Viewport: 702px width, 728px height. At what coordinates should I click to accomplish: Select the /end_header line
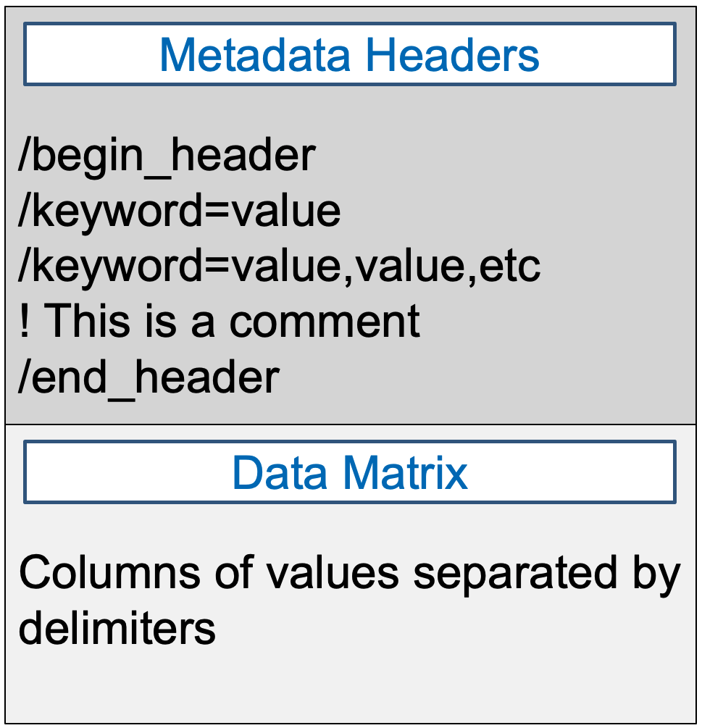[149, 377]
